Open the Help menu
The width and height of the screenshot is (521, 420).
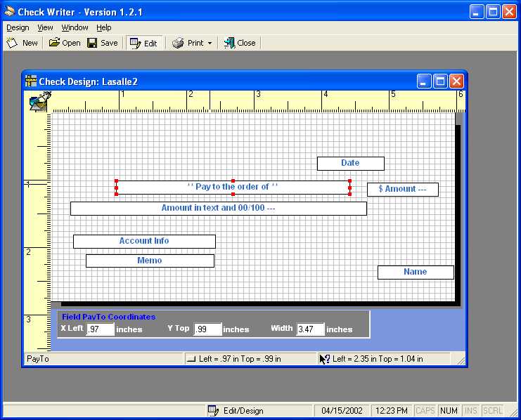(x=104, y=27)
